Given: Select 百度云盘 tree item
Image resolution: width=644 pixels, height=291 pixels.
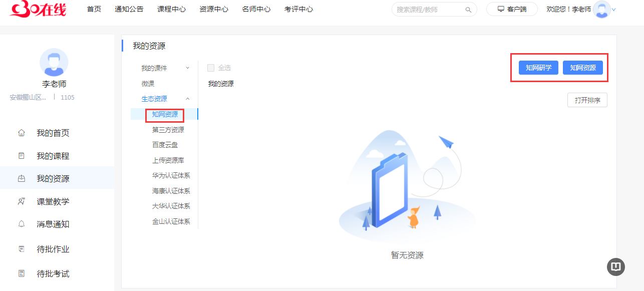Looking at the screenshot, I should tap(165, 145).
